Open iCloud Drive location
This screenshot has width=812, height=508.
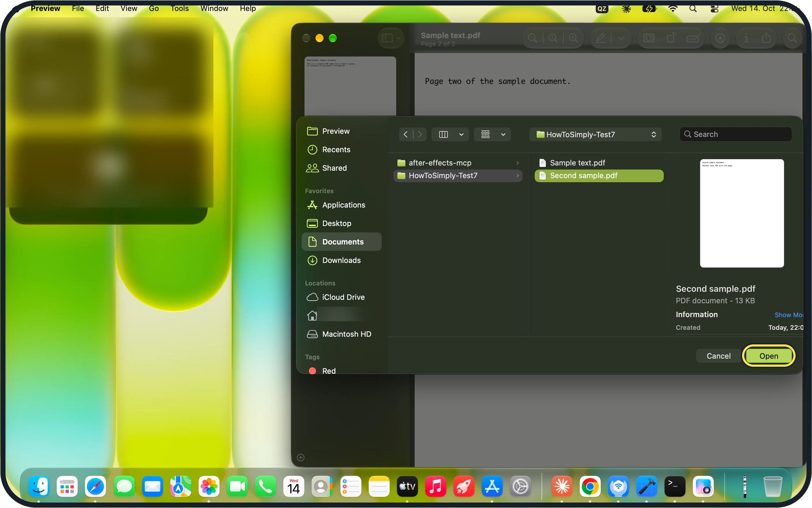click(x=342, y=297)
